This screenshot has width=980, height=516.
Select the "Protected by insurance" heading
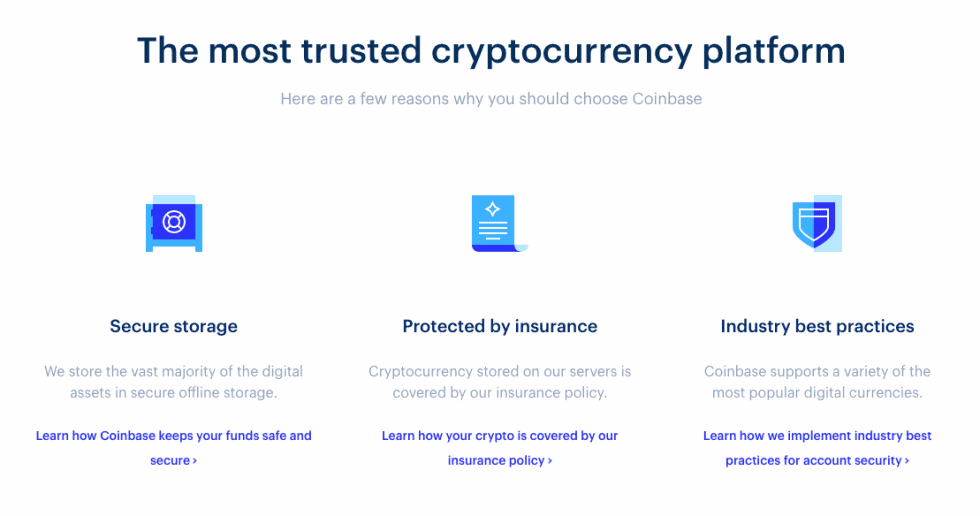500,326
